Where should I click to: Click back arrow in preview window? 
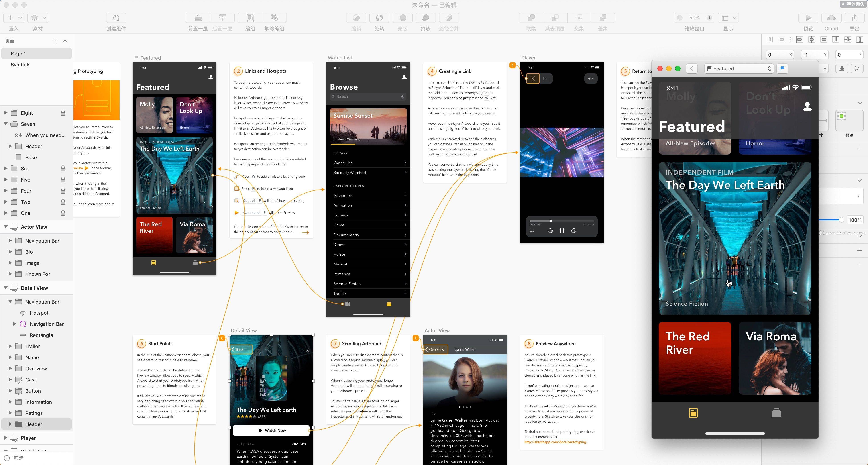[691, 69]
